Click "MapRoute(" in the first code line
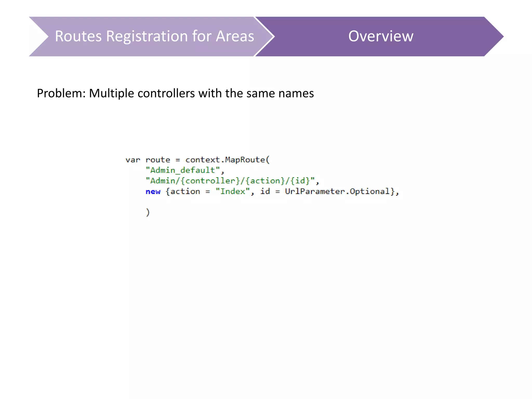Screen dimensions: 532x399 247,160
